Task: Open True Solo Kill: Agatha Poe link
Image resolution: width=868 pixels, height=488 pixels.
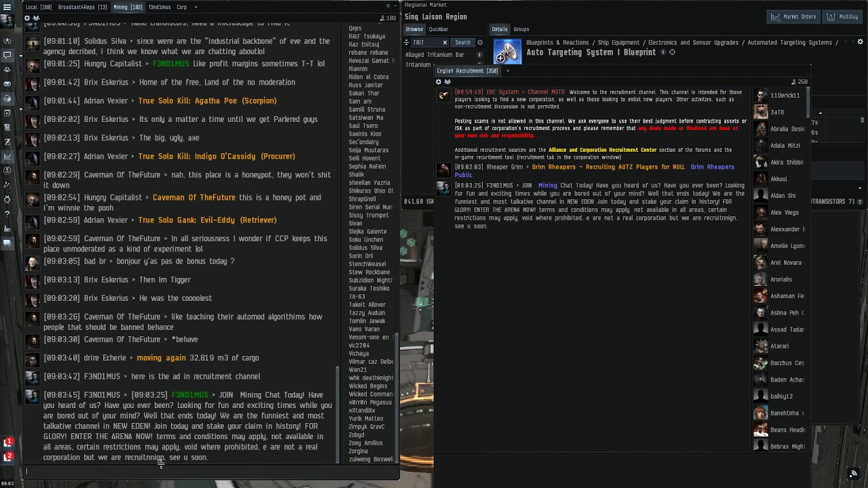Action: point(208,100)
